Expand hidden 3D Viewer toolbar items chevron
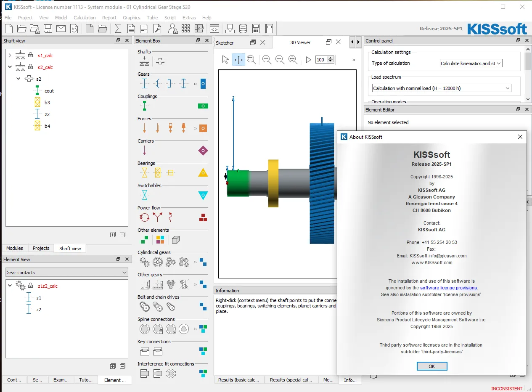The width and height of the screenshot is (532, 392). pos(354,60)
